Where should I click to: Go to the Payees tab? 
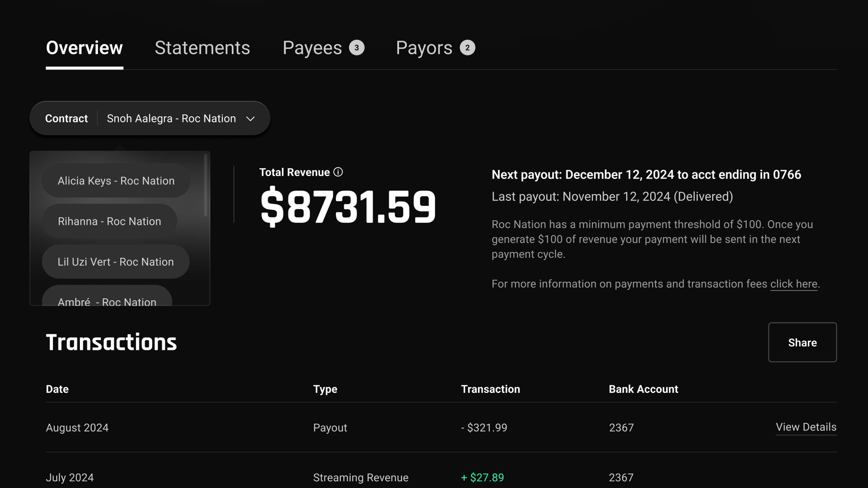click(x=312, y=48)
